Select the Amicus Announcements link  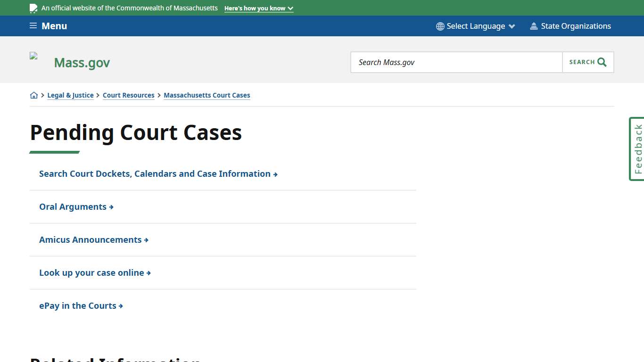(90, 239)
